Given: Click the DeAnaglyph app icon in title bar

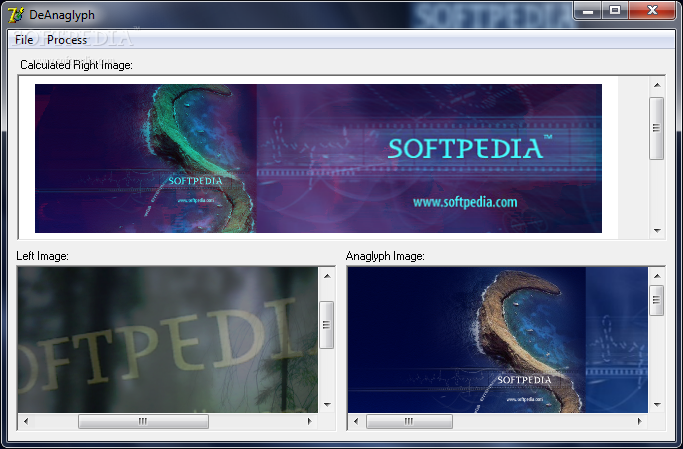Looking at the screenshot, I should (16, 14).
